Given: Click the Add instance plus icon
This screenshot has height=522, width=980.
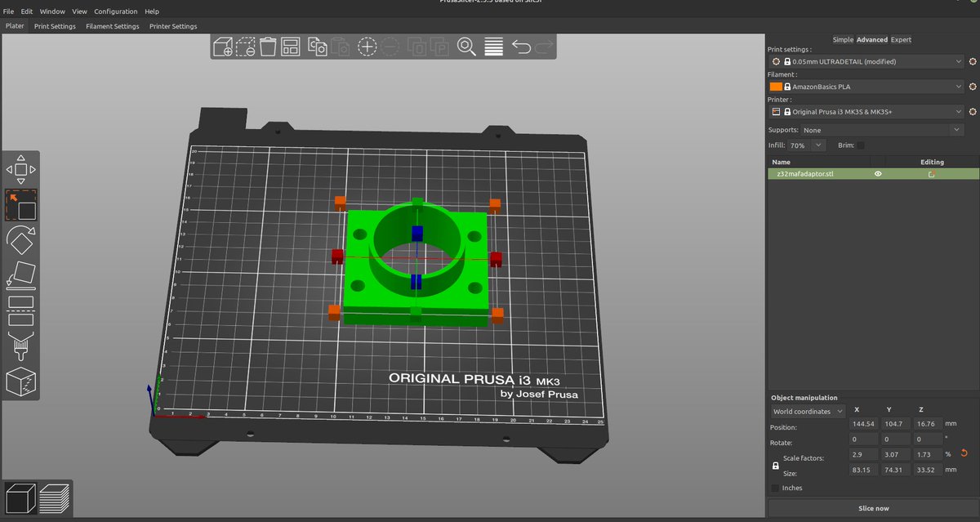Looking at the screenshot, I should pyautogui.click(x=367, y=47).
